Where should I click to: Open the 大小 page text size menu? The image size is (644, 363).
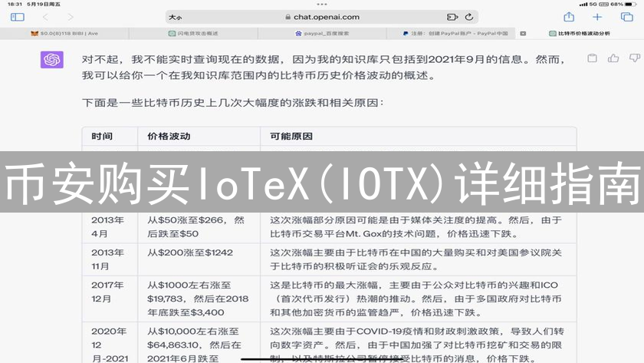[176, 17]
